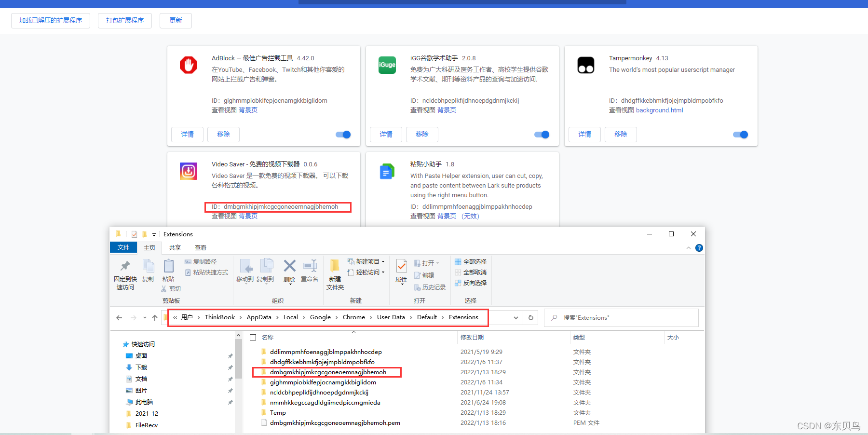Image resolution: width=868 pixels, height=435 pixels.
Task: Click the Paste Helper document icon
Action: (x=387, y=171)
